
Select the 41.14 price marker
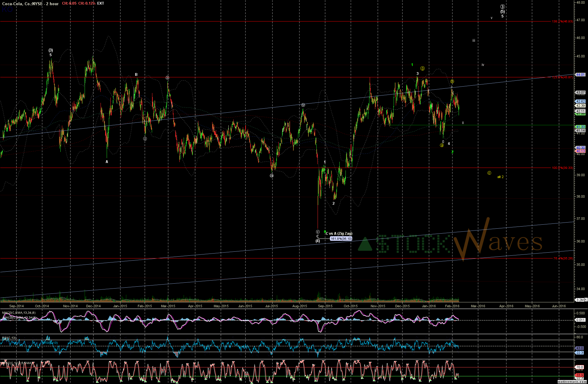coord(580,130)
